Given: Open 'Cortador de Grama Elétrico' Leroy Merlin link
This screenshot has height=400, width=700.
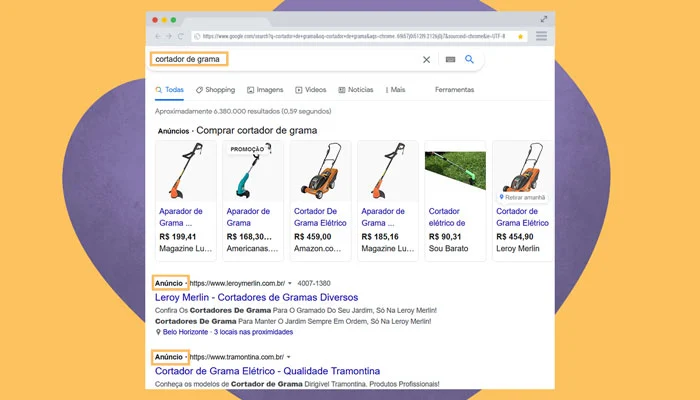Looking at the screenshot, I should (x=522, y=217).
